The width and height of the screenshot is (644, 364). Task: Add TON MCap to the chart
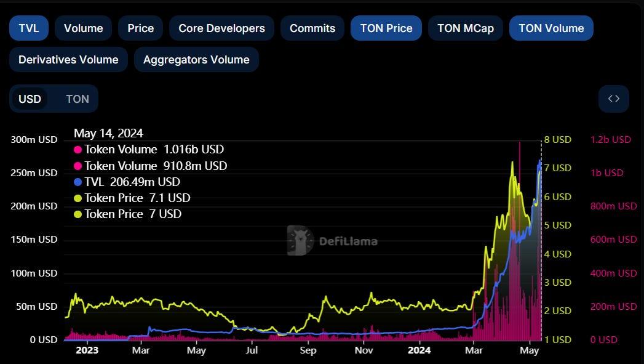click(x=465, y=28)
